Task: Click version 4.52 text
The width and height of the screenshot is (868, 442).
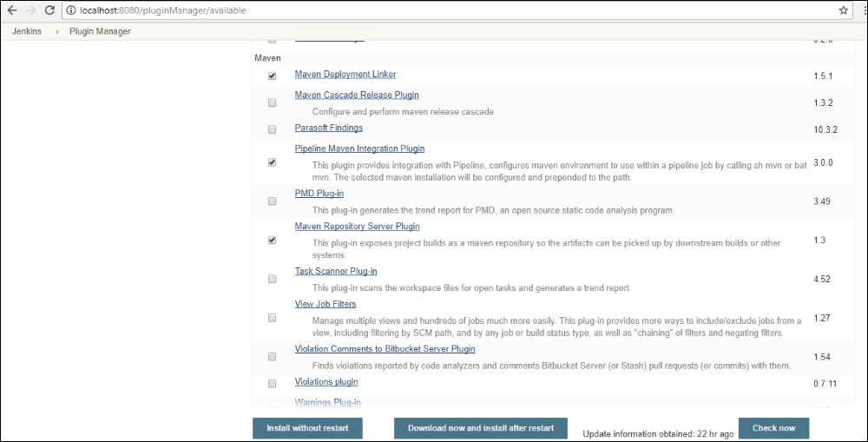Action: tap(822, 279)
